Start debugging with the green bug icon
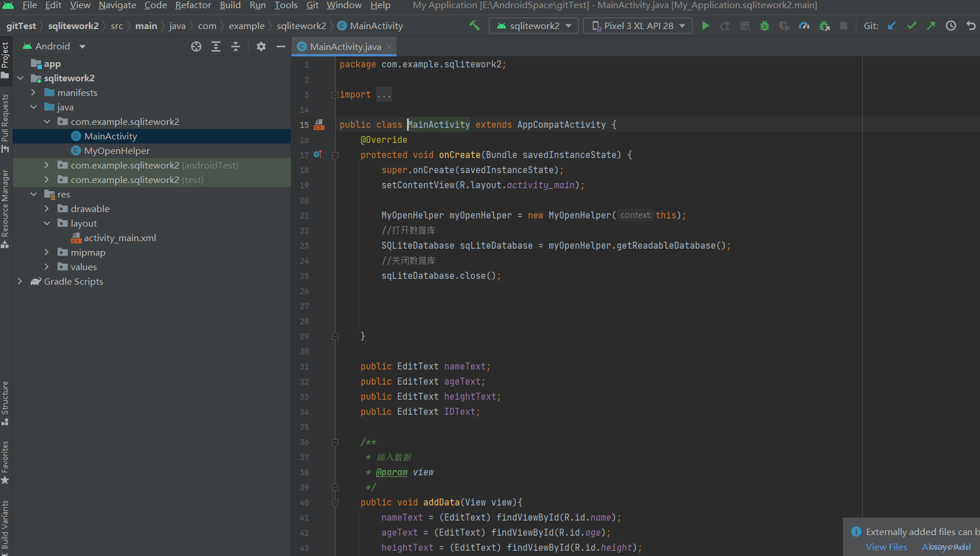 (765, 26)
